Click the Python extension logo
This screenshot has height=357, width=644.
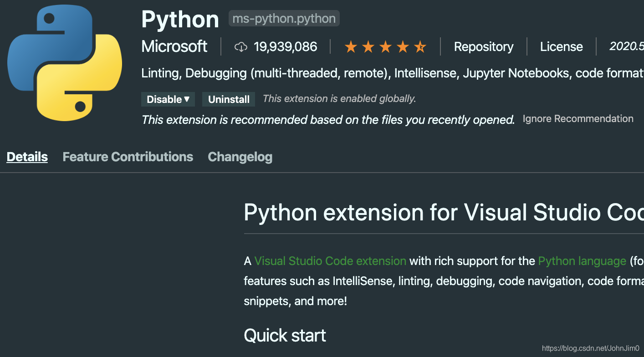(x=64, y=62)
